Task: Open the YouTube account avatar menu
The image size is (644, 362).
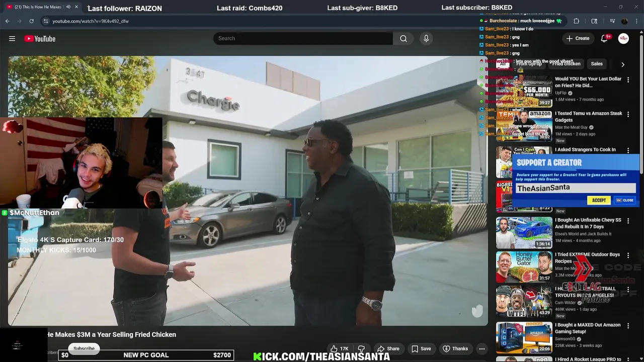Action: coord(623,39)
